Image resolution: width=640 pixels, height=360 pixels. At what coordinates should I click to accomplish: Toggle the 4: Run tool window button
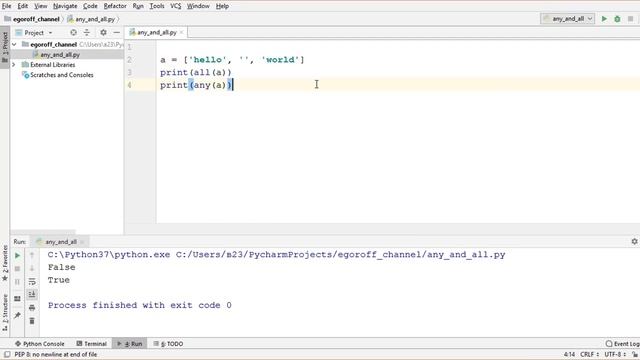click(x=130, y=344)
